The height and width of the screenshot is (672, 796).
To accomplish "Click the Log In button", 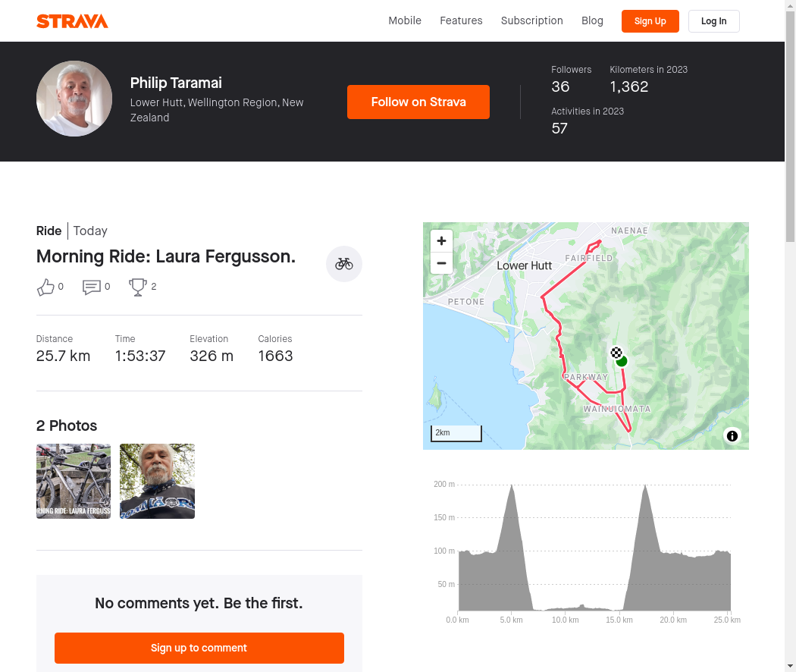I will coord(713,21).
